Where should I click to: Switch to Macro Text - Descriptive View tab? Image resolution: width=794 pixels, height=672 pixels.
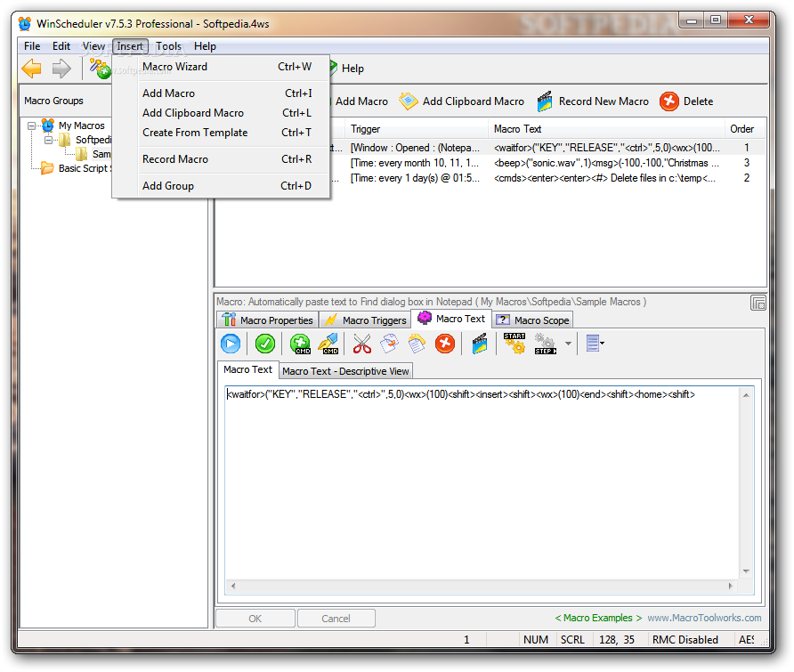(x=346, y=371)
